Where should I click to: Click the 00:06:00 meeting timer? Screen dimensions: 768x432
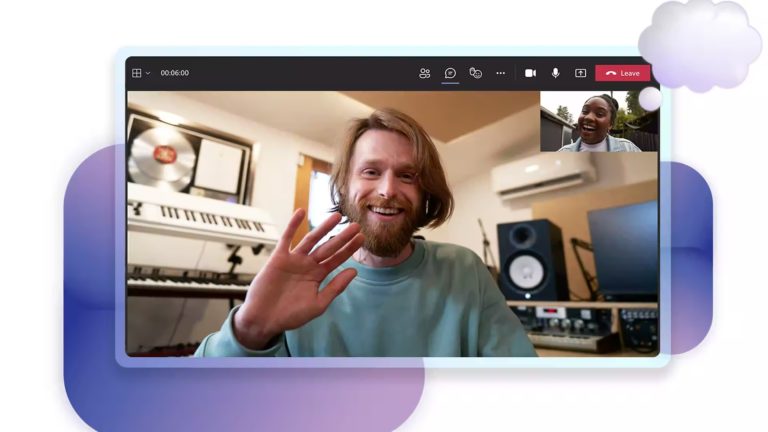[174, 73]
